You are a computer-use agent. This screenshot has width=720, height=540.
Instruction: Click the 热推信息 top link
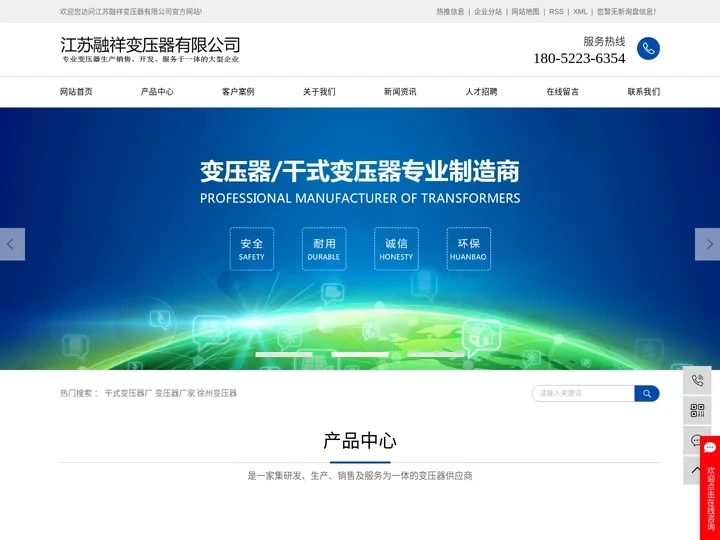pyautogui.click(x=450, y=12)
